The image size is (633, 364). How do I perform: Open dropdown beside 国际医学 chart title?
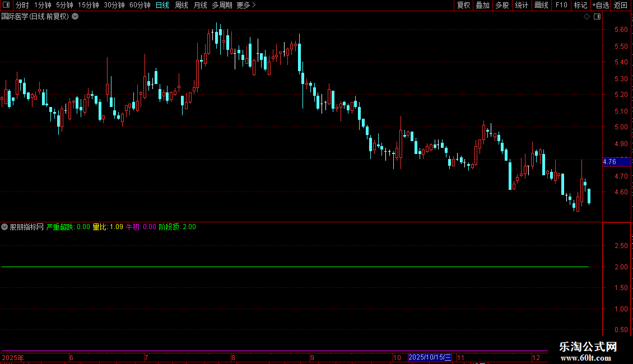coord(75,17)
